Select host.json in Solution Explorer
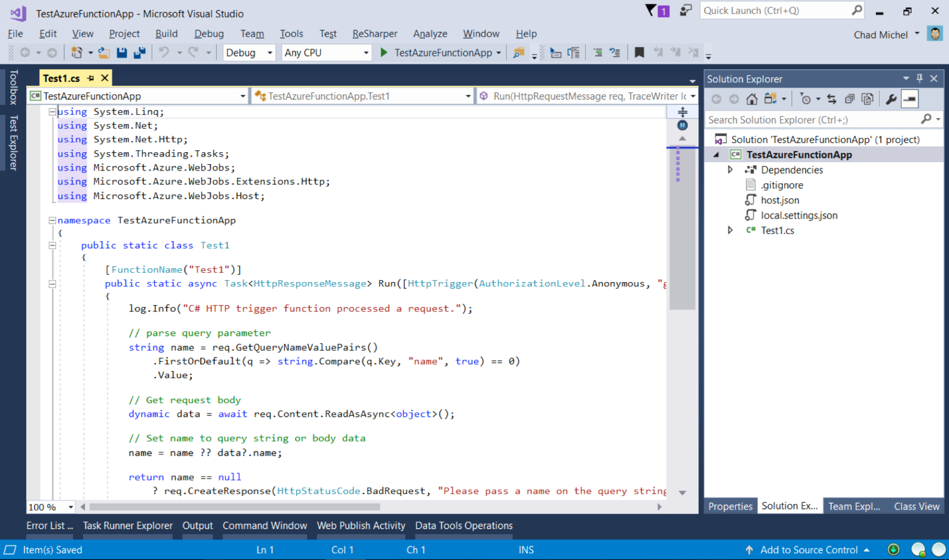 [780, 200]
